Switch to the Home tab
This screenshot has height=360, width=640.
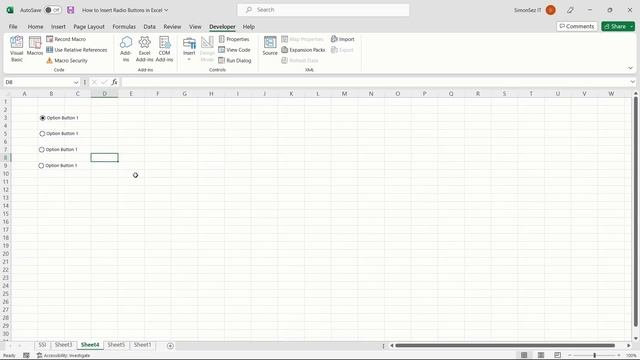(36, 27)
